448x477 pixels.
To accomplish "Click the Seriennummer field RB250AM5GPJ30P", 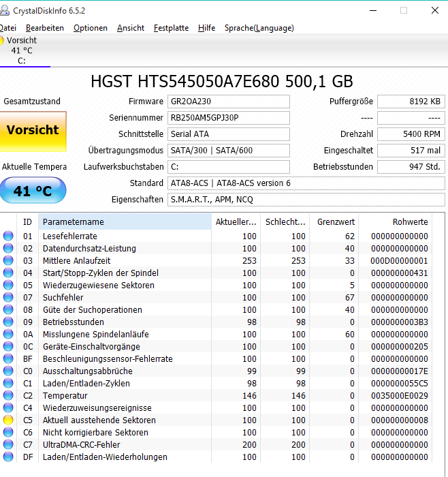I will (229, 118).
